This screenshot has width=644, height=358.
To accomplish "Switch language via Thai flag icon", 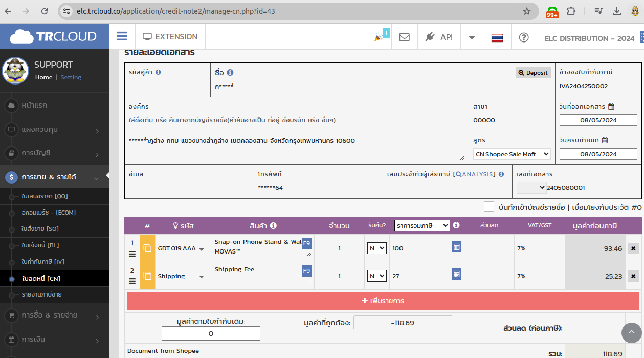I will pos(497,37).
